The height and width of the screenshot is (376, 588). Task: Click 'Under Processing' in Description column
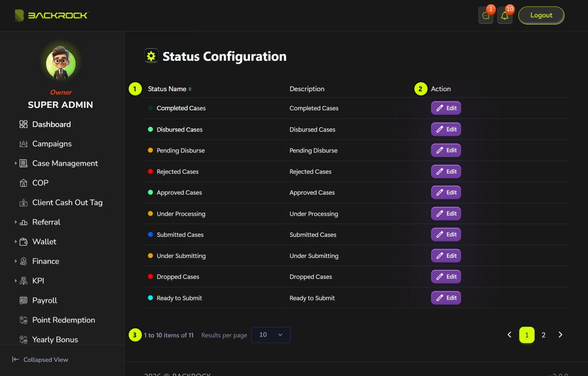coord(314,214)
